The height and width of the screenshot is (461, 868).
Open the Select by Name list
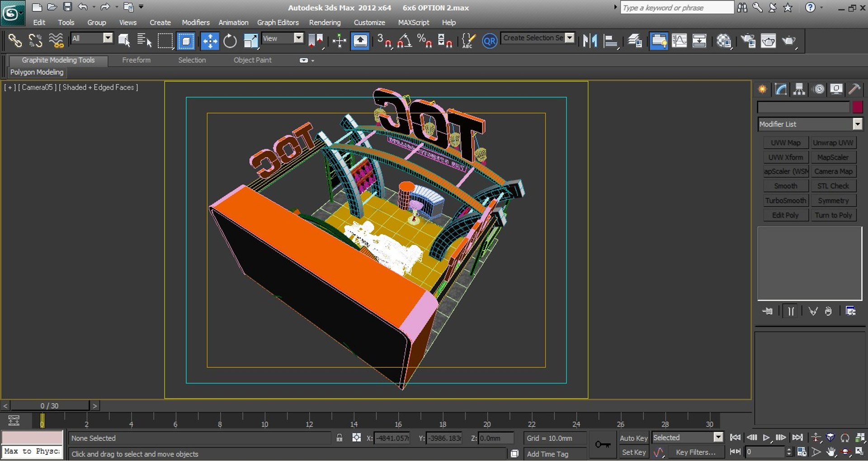[x=144, y=41]
